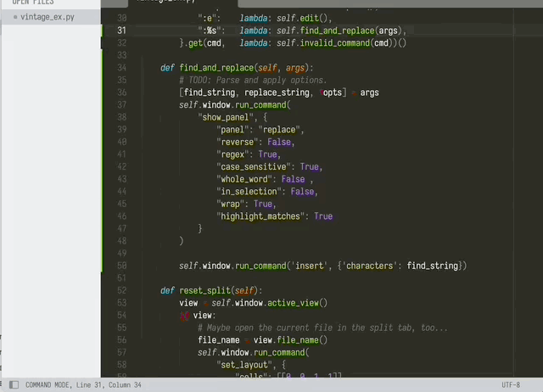Click the "show_panel" string
The width and height of the screenshot is (543, 392).
point(226,117)
